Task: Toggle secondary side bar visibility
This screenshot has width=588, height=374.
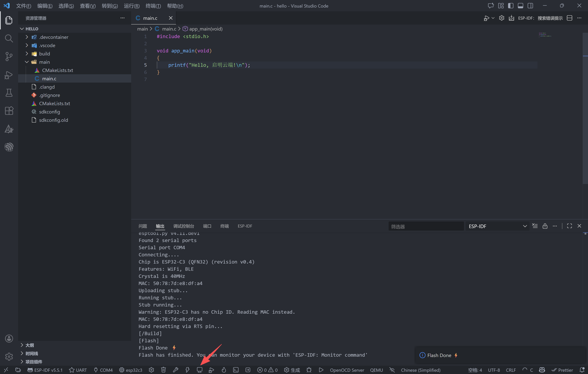Action: pyautogui.click(x=530, y=6)
